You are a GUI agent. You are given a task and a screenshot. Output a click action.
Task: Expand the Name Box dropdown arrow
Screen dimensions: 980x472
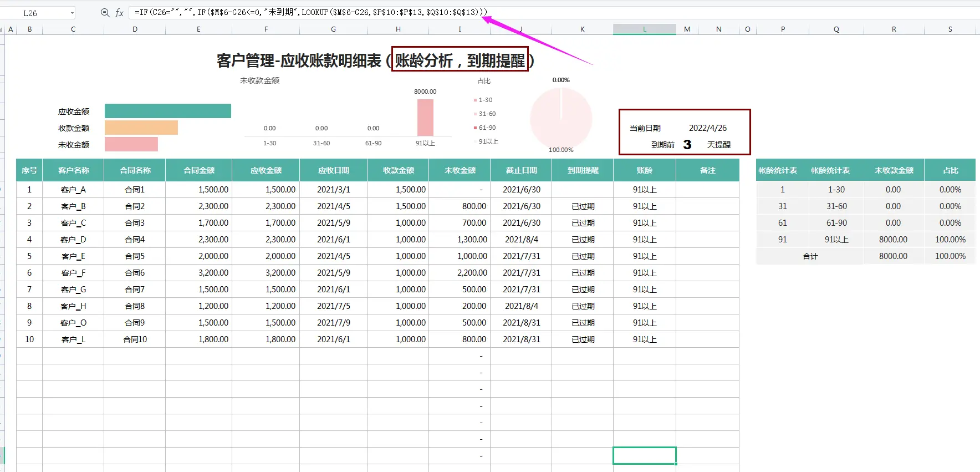(x=72, y=13)
